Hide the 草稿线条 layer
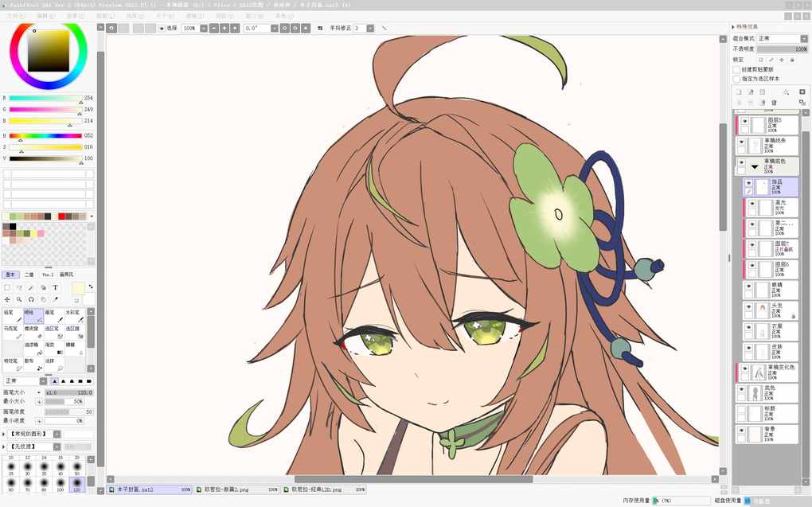Viewport: 812px width, 507px height. (742, 142)
